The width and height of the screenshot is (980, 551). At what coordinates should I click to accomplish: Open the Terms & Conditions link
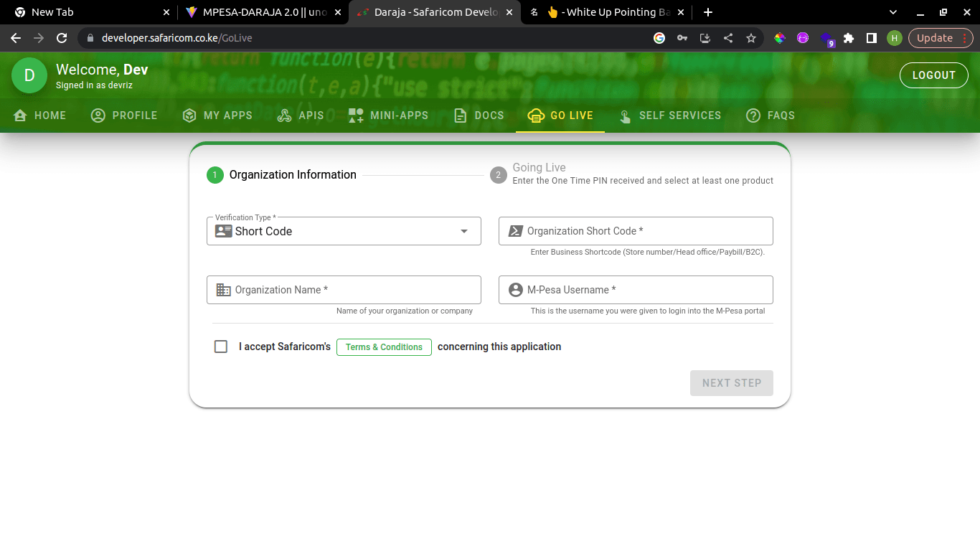384,347
